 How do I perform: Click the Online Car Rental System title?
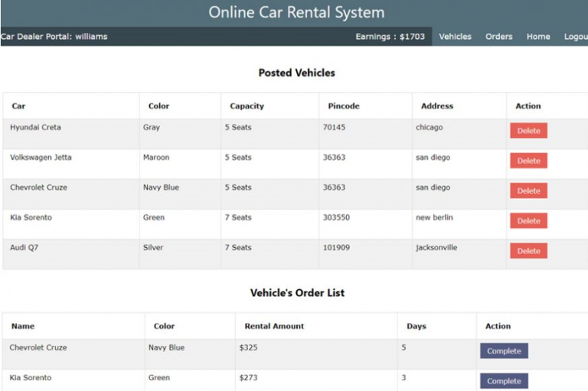(x=296, y=13)
